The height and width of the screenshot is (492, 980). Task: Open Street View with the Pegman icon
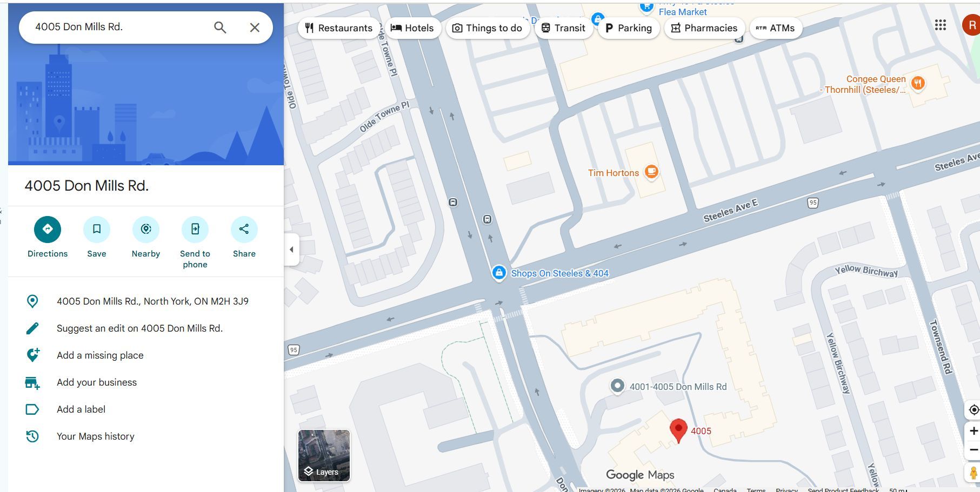click(x=973, y=473)
